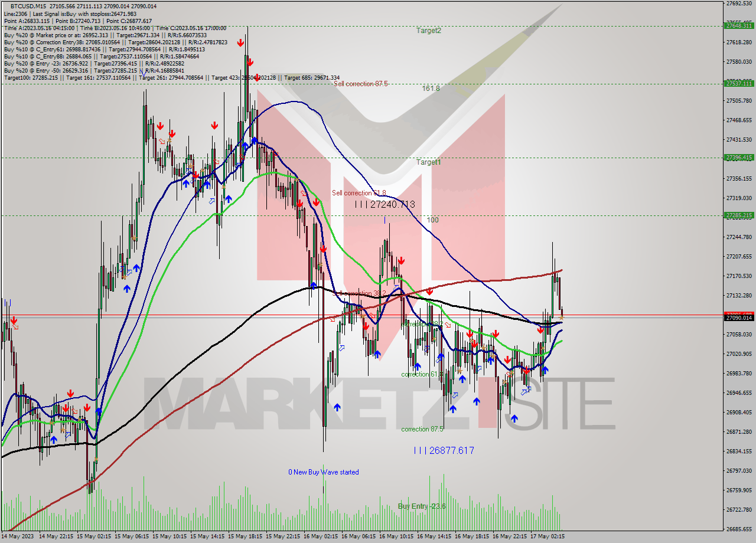Click price axis value 27692.530
This screenshot has height=543, width=756.
(739, 3)
